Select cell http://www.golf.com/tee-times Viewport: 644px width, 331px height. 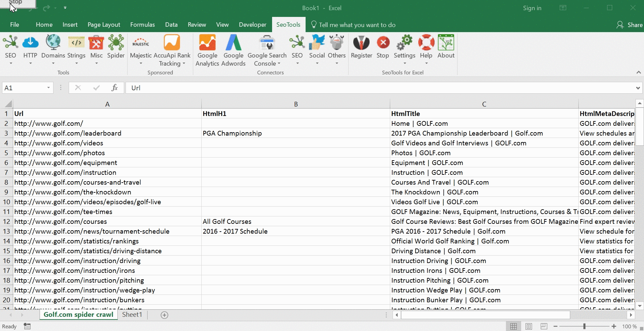(x=107, y=212)
